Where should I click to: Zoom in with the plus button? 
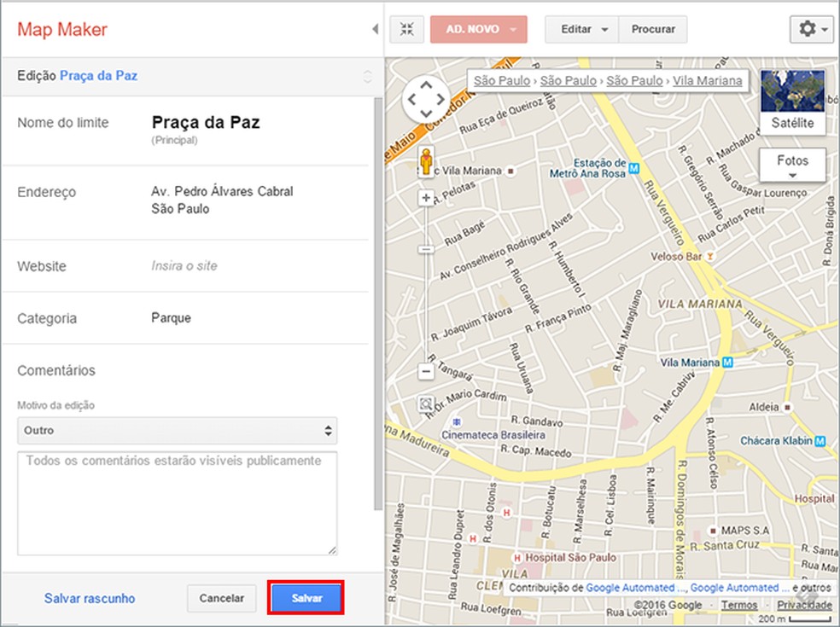coord(426,198)
